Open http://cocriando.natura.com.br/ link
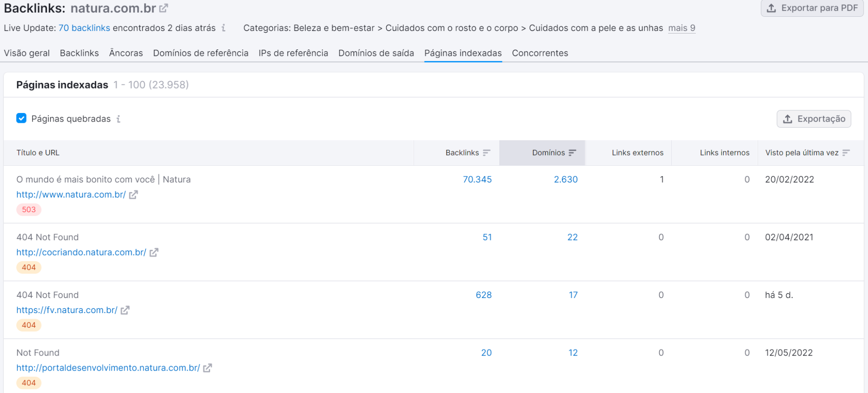The width and height of the screenshot is (868, 393). [x=81, y=253]
